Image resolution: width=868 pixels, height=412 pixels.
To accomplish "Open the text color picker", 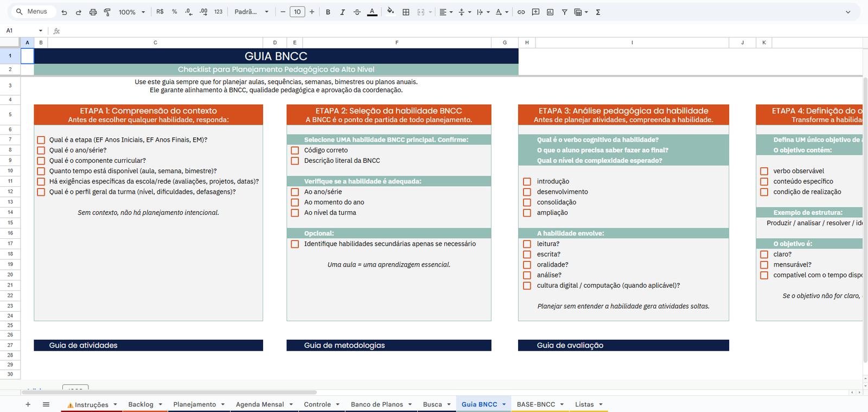I will click(x=372, y=12).
